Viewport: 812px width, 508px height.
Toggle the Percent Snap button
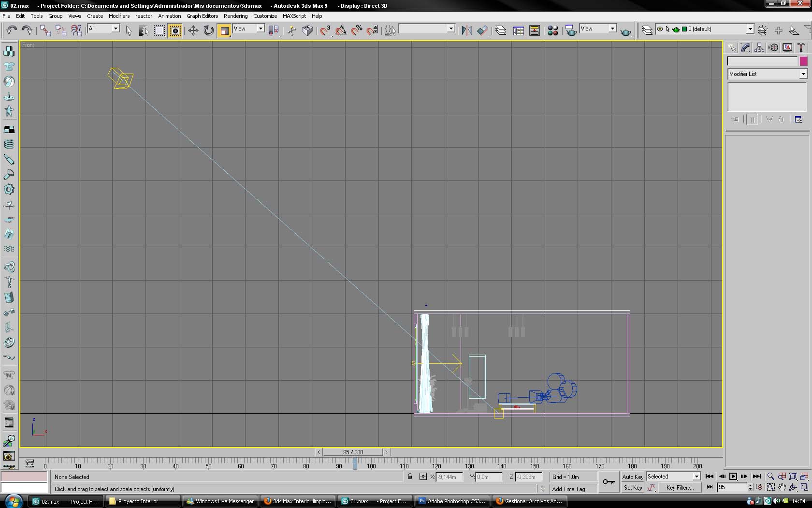(x=357, y=30)
